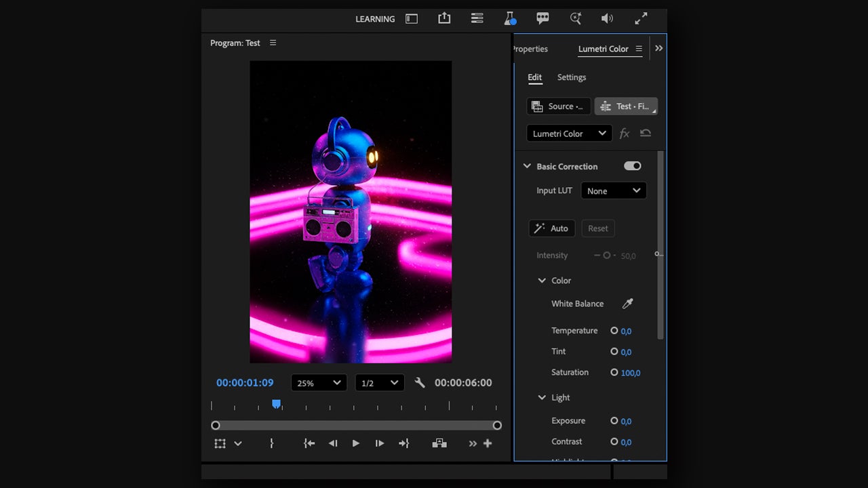Click the speaker audio icon
868x488 pixels.
coord(607,18)
